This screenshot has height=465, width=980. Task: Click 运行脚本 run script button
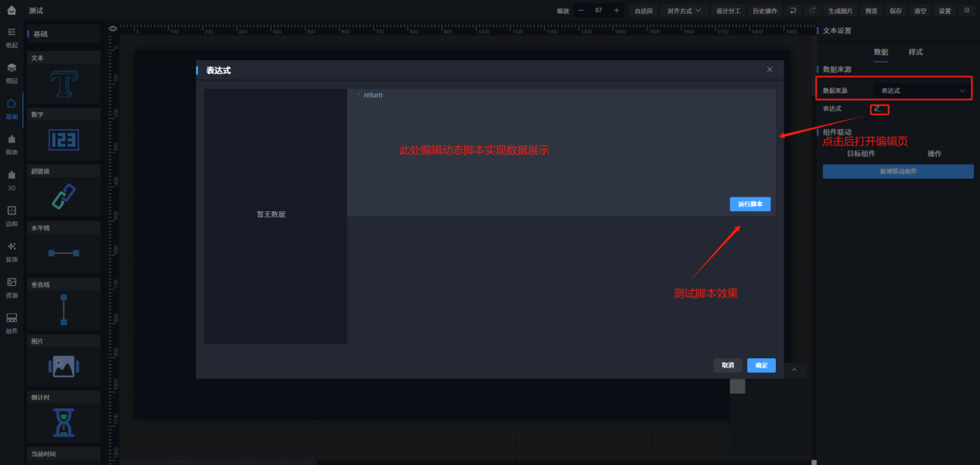coord(750,204)
